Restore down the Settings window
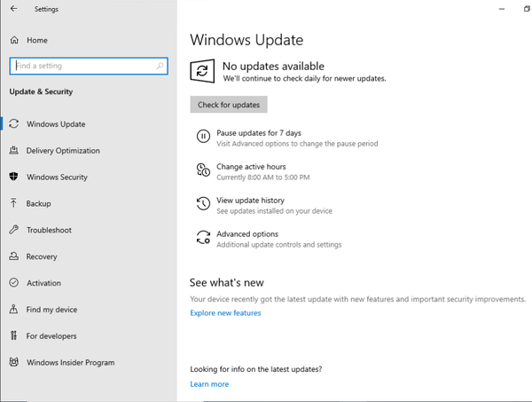 click(x=527, y=9)
